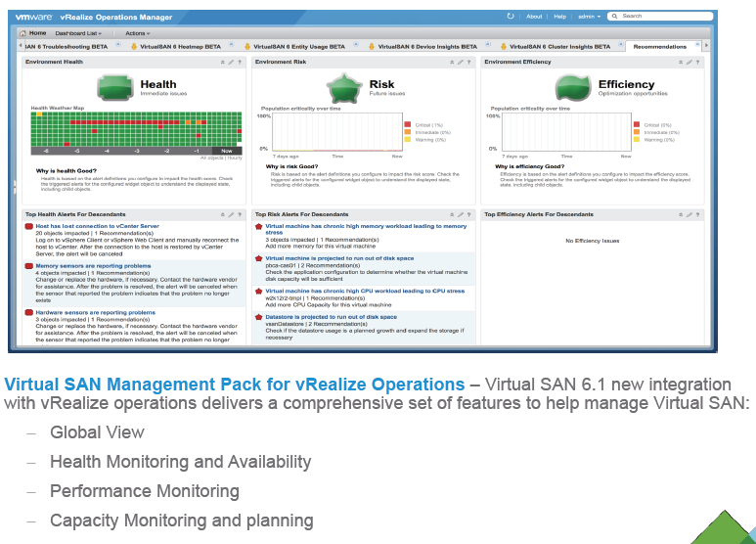Collapse the Top Risk Alerts For Descendants widget
This screenshot has width=756, height=544.
(452, 214)
